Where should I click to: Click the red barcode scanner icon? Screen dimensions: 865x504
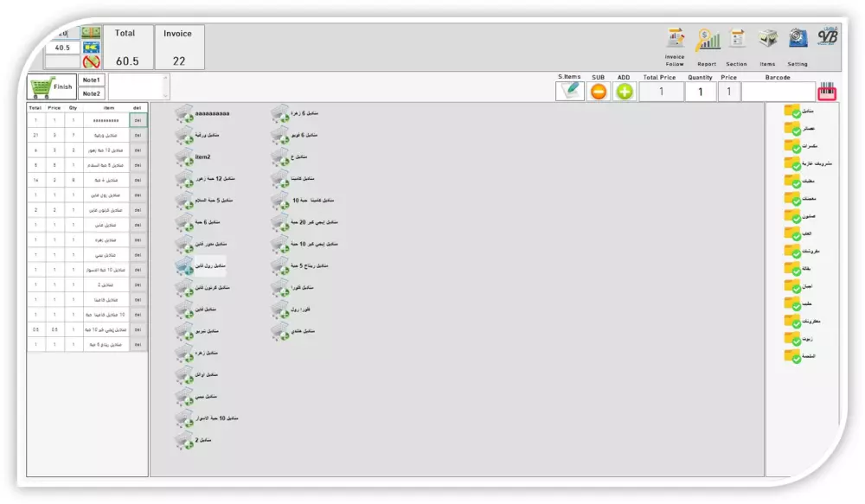pos(827,91)
